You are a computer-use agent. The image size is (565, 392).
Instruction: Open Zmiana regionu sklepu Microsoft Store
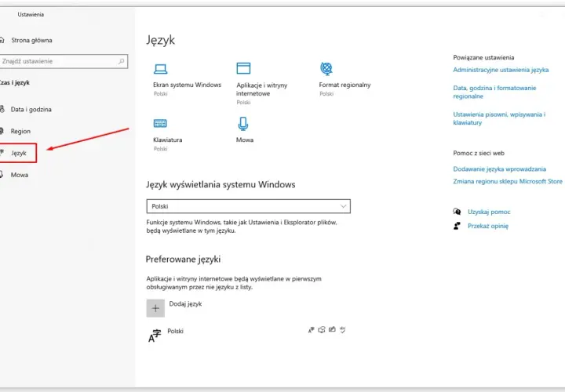(x=508, y=181)
